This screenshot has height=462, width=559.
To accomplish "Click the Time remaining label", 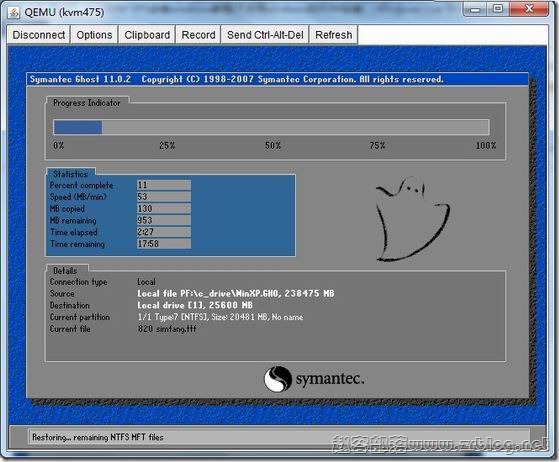I will click(x=77, y=244).
